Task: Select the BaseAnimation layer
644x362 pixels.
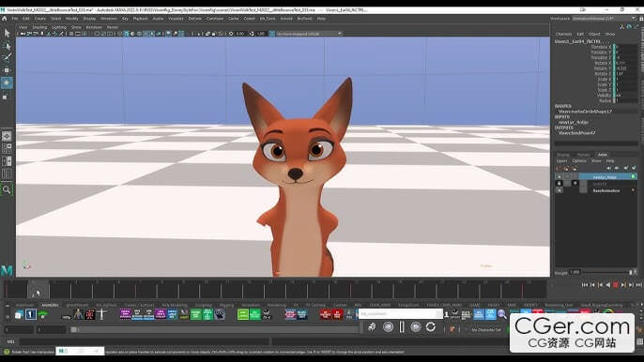Action: [606, 191]
